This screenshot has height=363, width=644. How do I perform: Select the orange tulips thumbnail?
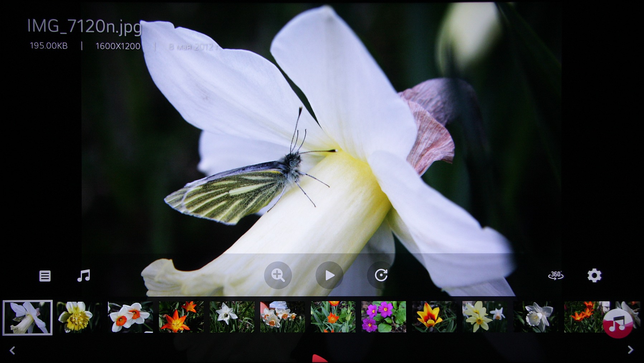click(x=181, y=317)
